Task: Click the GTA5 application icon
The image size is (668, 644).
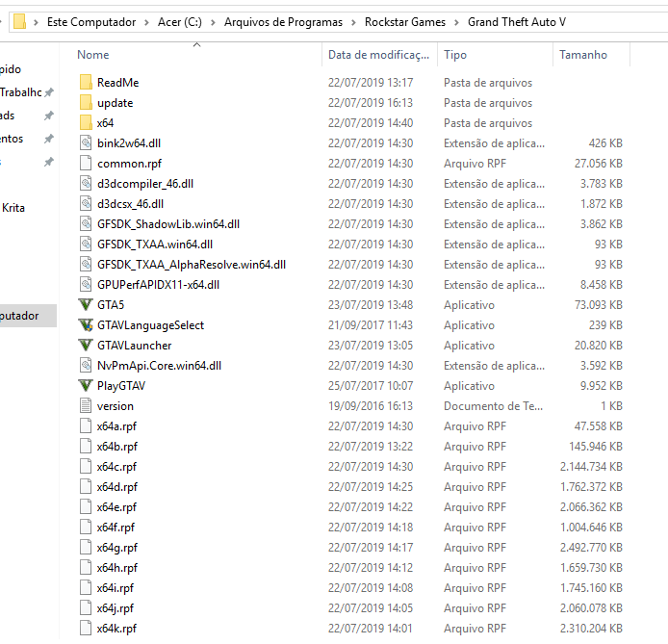Action: click(86, 305)
